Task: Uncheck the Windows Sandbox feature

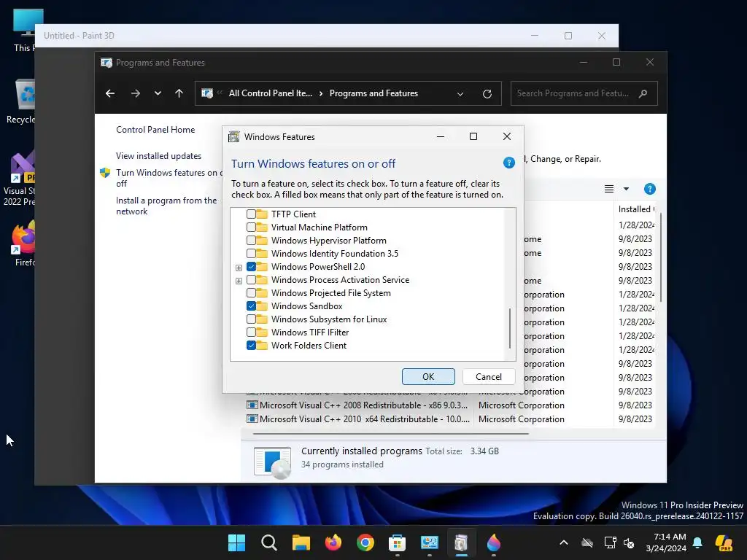Action: click(251, 306)
